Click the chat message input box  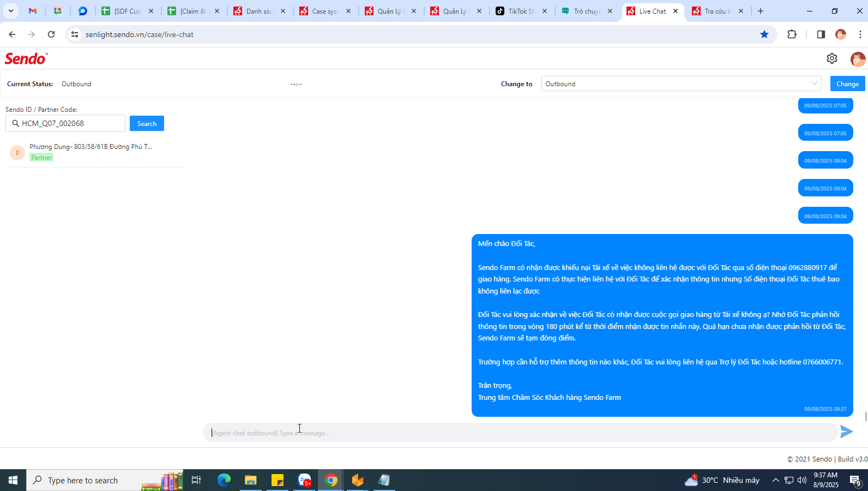pyautogui.click(x=521, y=433)
